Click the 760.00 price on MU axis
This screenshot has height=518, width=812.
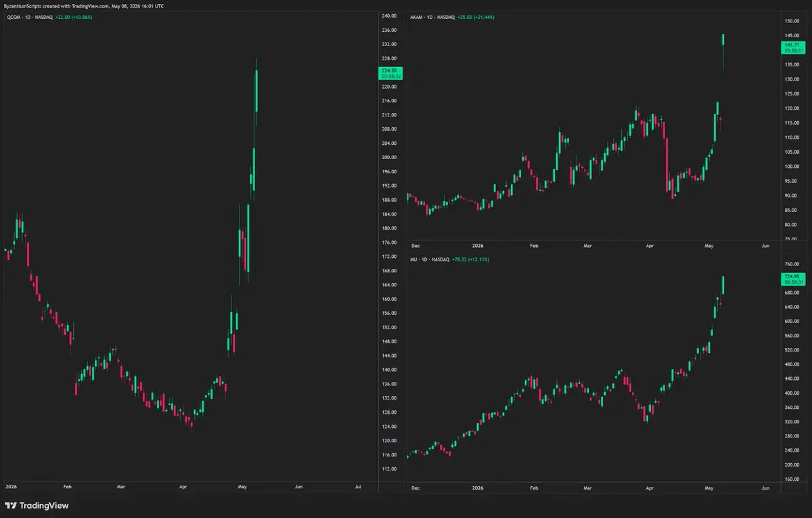click(791, 264)
